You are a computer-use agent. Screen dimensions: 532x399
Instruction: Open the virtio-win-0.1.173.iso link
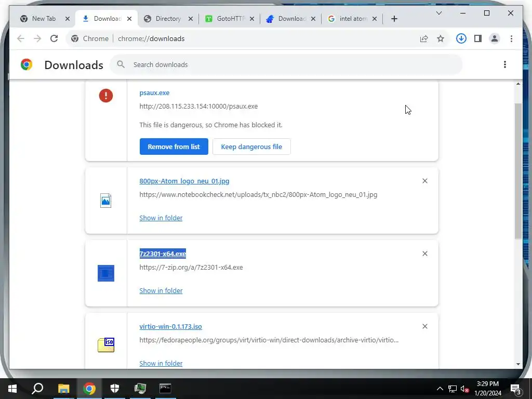tap(170, 326)
